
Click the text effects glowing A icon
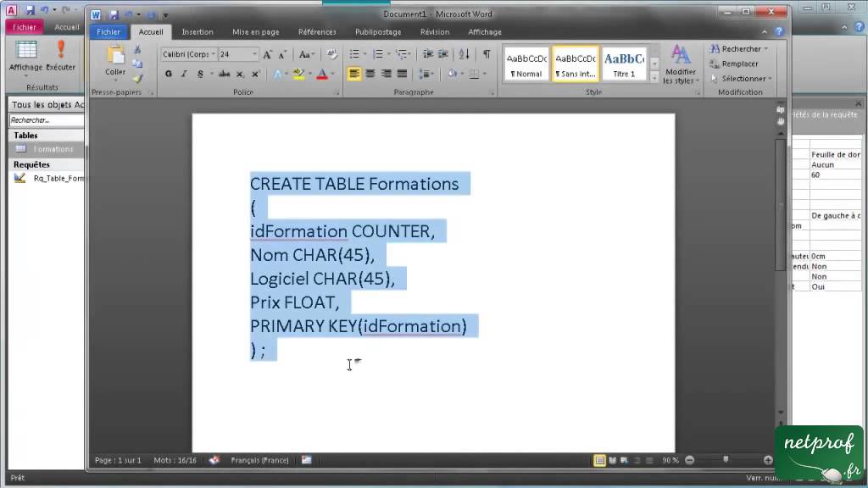(277, 74)
